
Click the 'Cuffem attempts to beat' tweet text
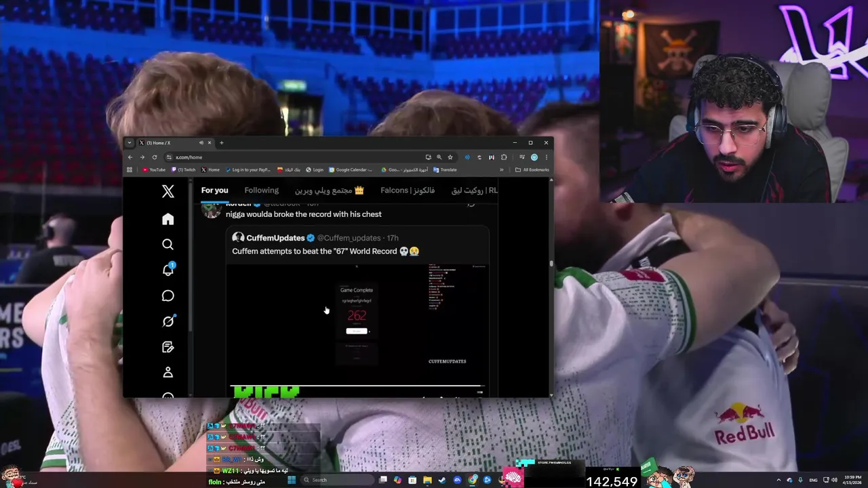coord(325,251)
